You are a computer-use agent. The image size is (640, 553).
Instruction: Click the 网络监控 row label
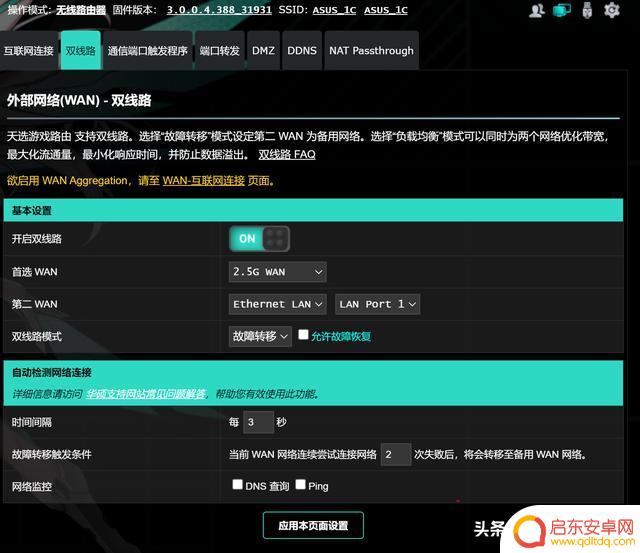pyautogui.click(x=31, y=486)
